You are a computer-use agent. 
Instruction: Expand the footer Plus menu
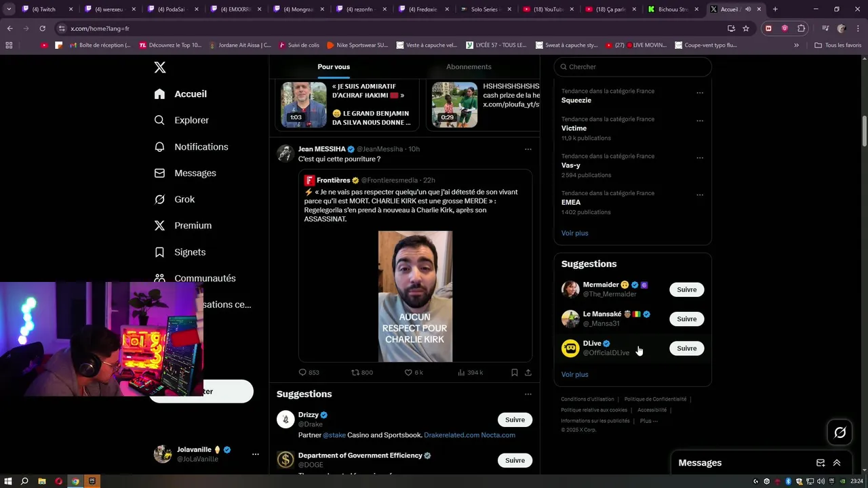point(648,421)
